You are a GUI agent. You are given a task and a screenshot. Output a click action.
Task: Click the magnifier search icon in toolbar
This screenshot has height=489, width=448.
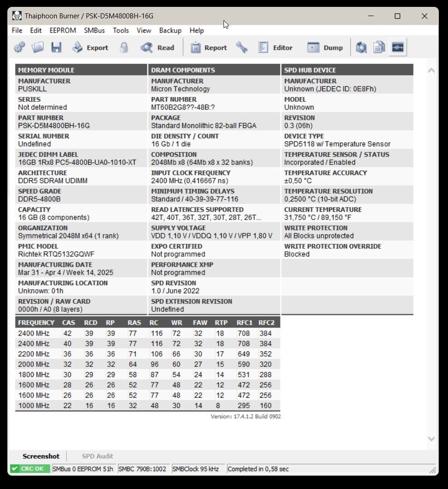click(x=361, y=47)
